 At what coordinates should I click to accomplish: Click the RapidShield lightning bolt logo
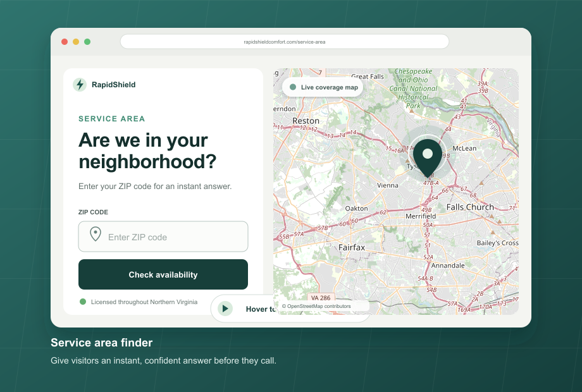(x=80, y=85)
